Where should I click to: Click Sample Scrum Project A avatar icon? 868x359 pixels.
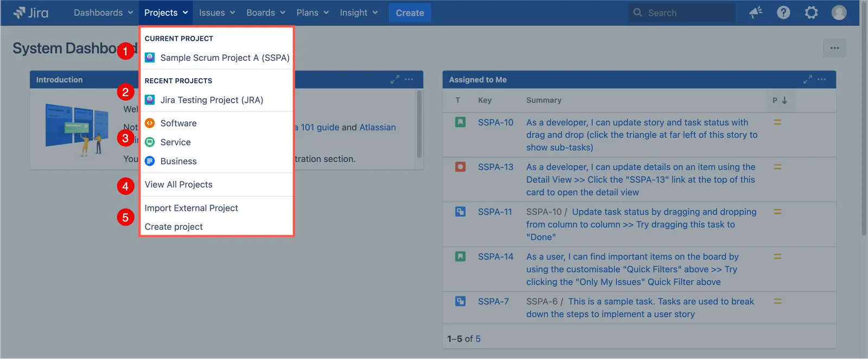[150, 58]
